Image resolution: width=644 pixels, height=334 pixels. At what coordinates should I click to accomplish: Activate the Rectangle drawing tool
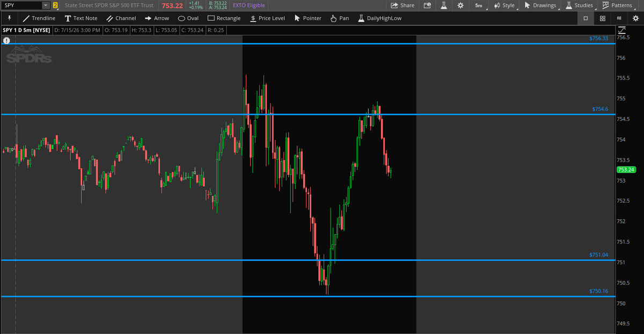tap(224, 18)
